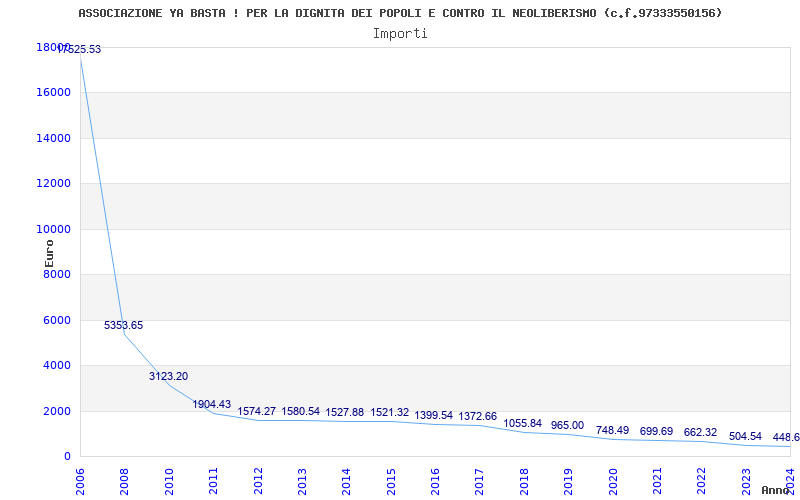Viewport: 800px width, 500px height.
Task: Click the x-axis year 2020
Action: 613,481
